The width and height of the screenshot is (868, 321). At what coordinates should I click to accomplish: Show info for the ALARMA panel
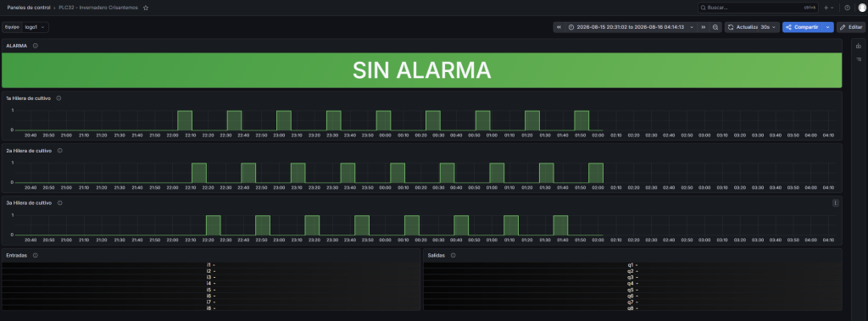coord(36,46)
